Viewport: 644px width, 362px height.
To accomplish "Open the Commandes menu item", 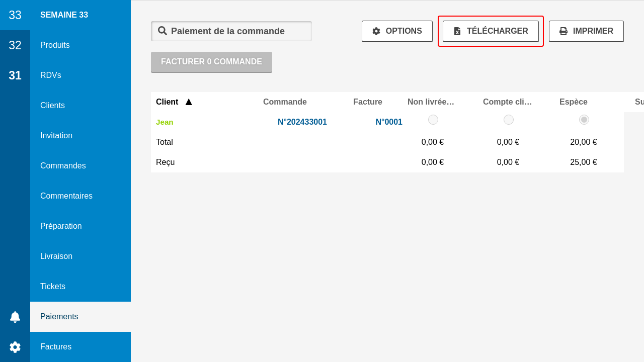I will pyautogui.click(x=63, y=166).
